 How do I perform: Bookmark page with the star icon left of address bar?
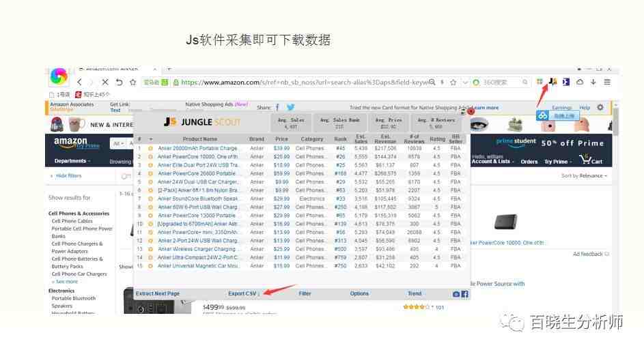132,82
